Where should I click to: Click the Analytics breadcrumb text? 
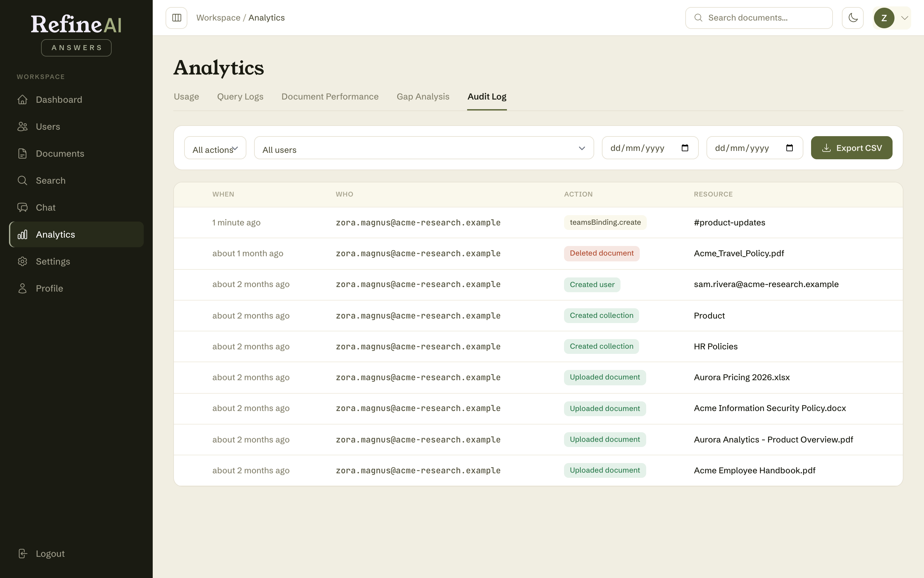pyautogui.click(x=267, y=18)
